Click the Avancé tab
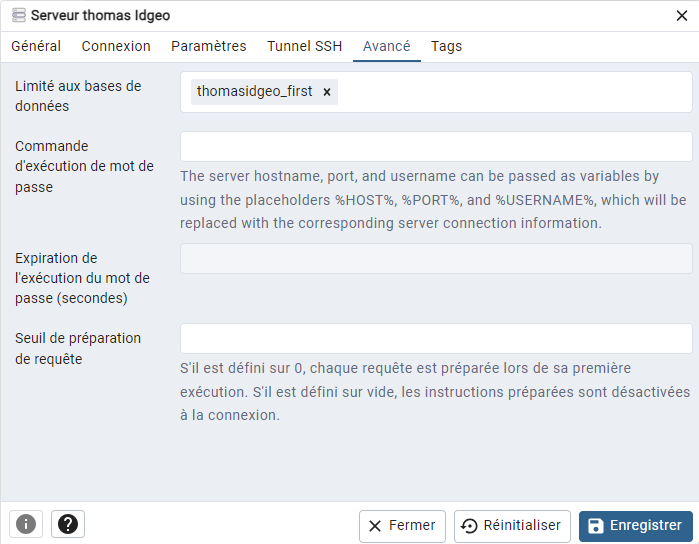The image size is (699, 544). [386, 46]
